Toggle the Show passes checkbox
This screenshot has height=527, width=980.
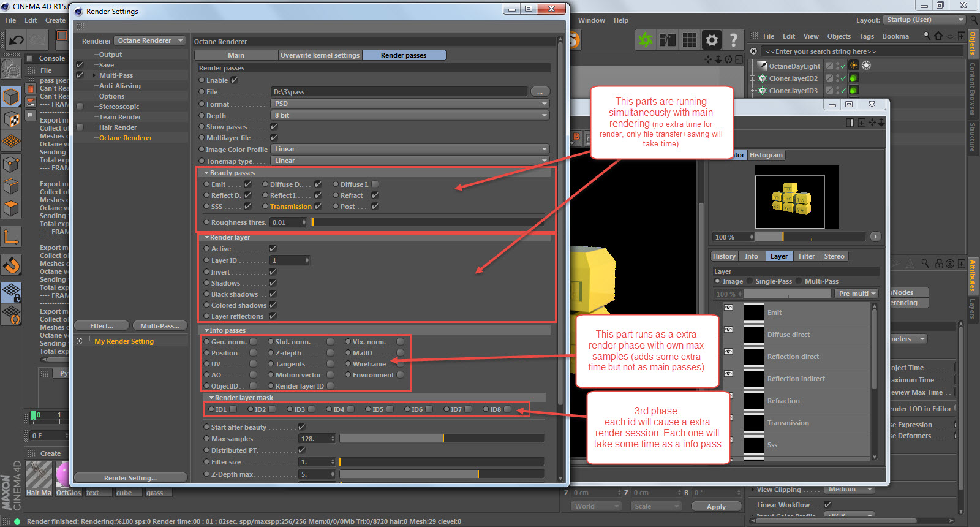coord(274,127)
